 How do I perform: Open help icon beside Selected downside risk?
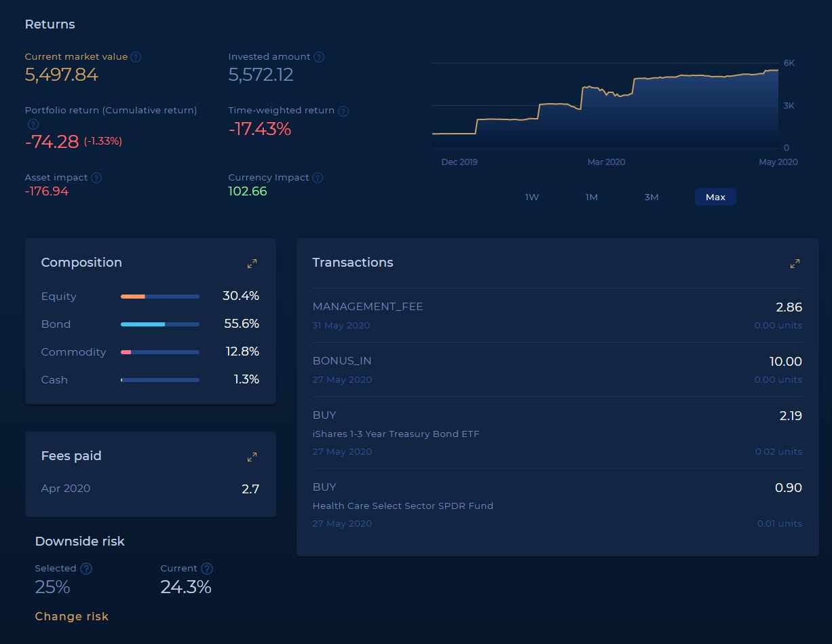click(86, 569)
